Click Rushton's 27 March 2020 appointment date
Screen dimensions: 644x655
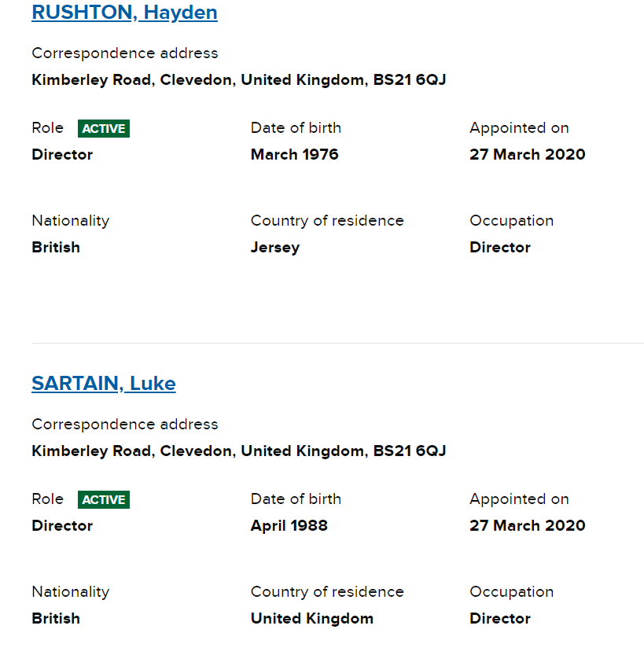pyautogui.click(x=527, y=155)
